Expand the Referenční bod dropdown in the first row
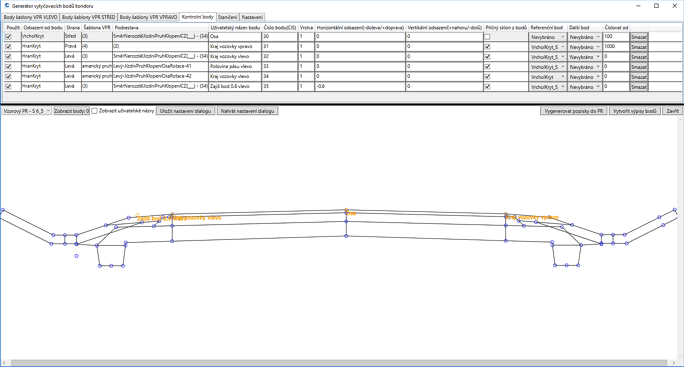This screenshot has width=684, height=367. click(x=547, y=37)
